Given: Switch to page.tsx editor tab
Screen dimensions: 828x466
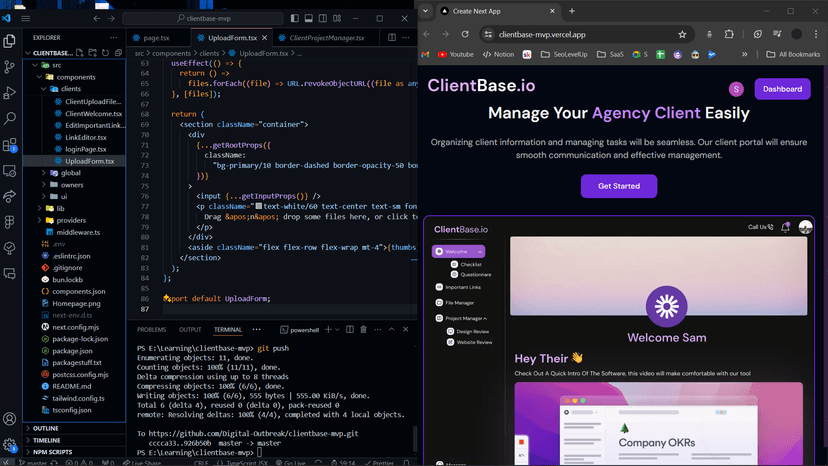Looking at the screenshot, I should coord(156,38).
